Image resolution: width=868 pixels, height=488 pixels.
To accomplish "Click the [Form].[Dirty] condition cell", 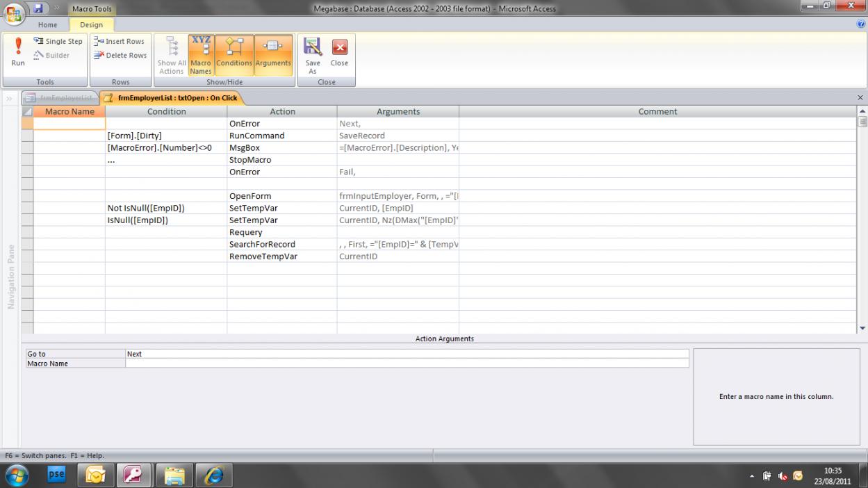I will tap(166, 136).
